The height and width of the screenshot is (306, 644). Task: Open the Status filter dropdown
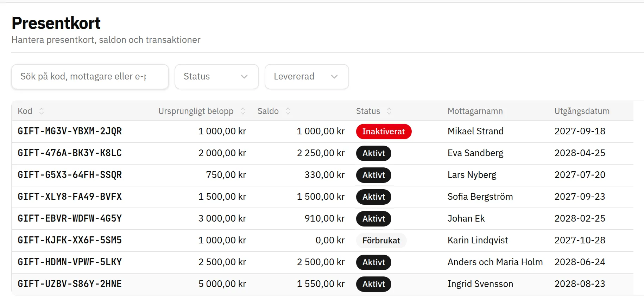(x=217, y=77)
